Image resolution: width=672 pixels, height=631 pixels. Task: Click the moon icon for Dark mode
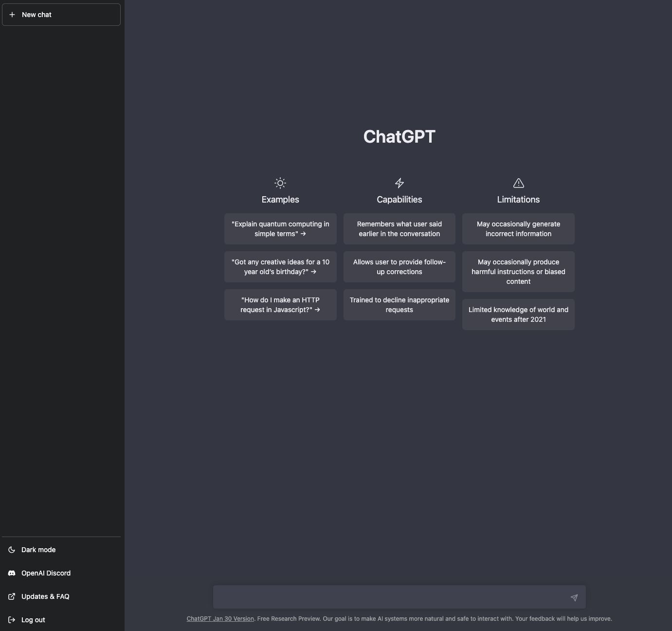(12, 550)
